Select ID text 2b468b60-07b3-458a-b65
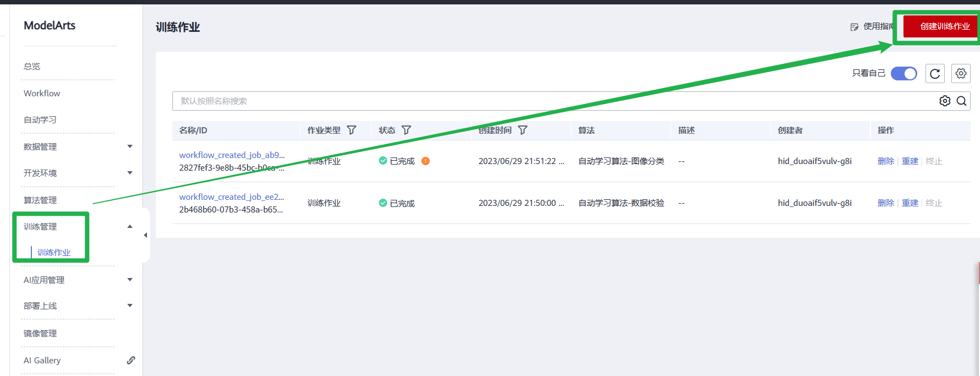The width and height of the screenshot is (980, 376). (x=231, y=209)
